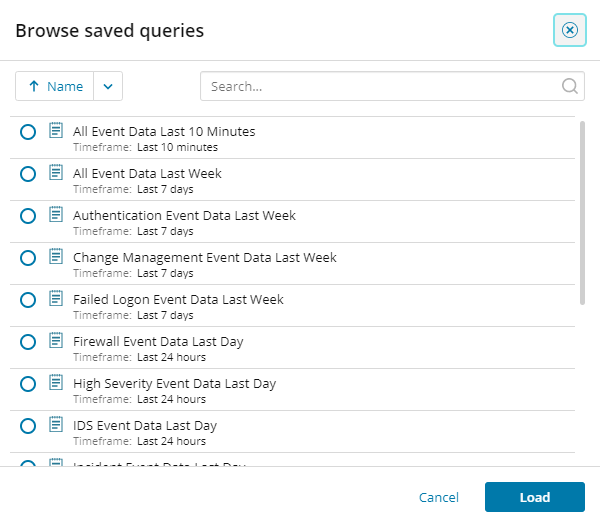Click the magnifier icon in search box
Viewport: 600px width, 527px height.
tap(570, 86)
